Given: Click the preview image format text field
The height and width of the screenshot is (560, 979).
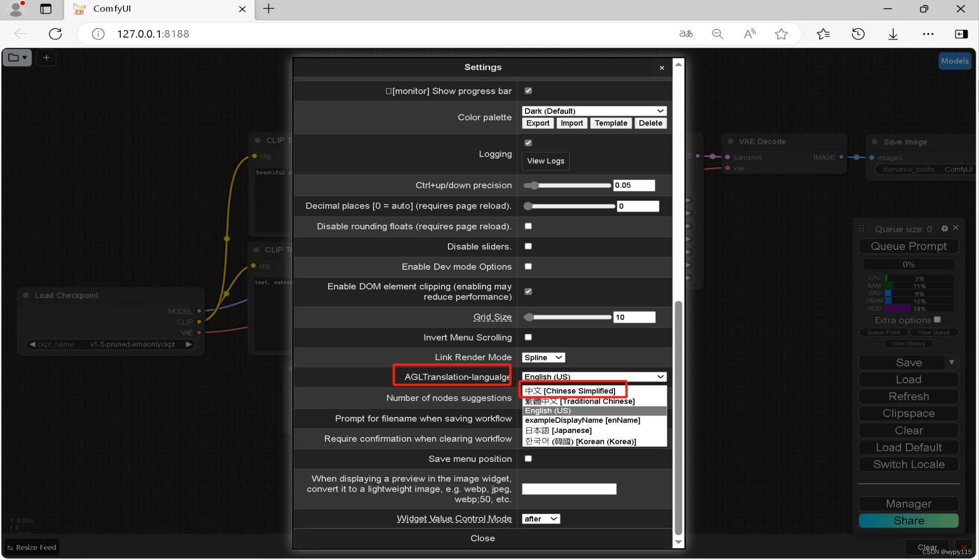Looking at the screenshot, I should [x=569, y=489].
